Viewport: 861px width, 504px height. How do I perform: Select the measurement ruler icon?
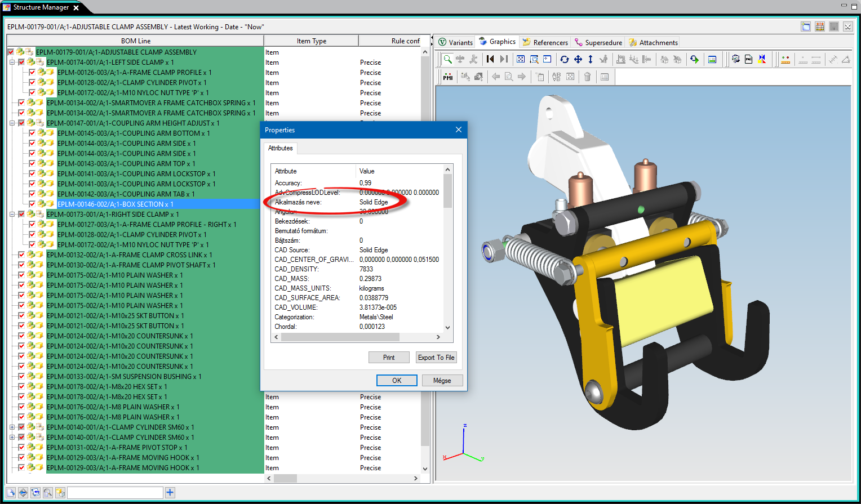[785, 59]
